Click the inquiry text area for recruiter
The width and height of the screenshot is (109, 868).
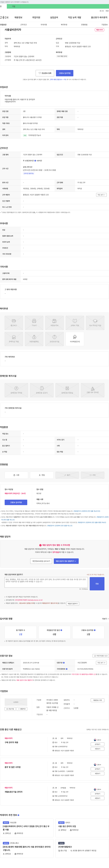(x=46, y=582)
